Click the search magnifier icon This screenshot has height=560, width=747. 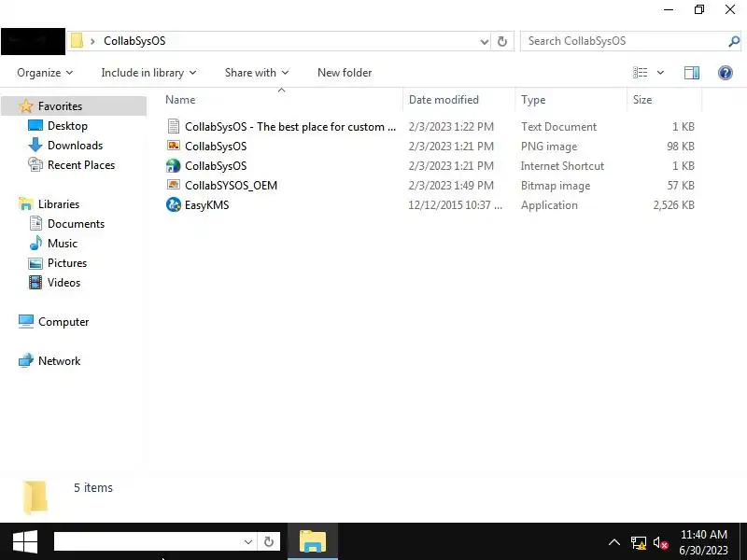click(734, 41)
